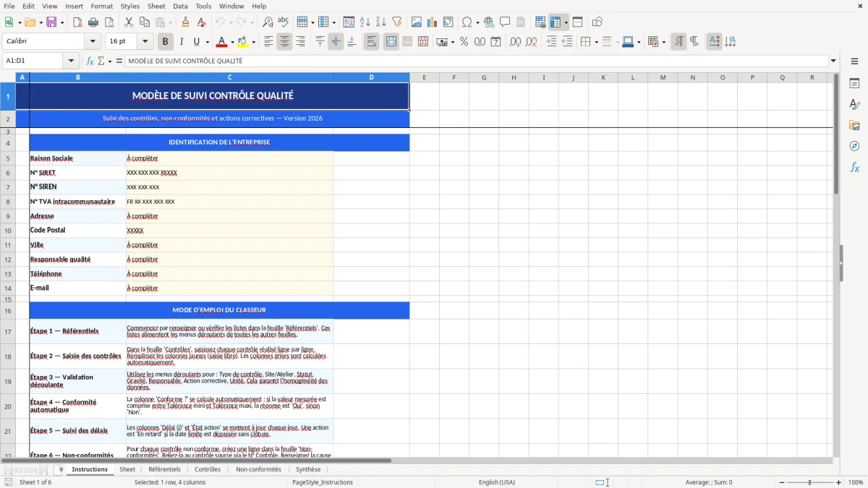The image size is (868, 488).
Task: Format as percent
Action: pos(464,42)
